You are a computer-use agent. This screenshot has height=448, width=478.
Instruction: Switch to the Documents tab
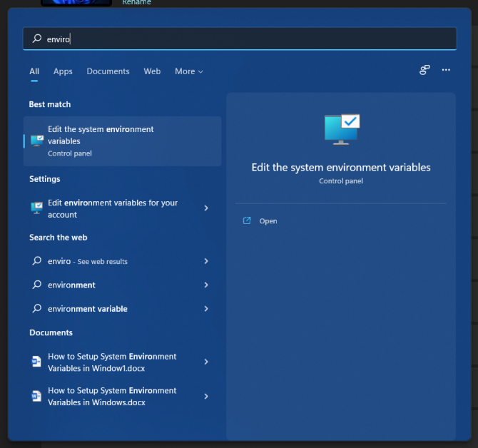[108, 71]
